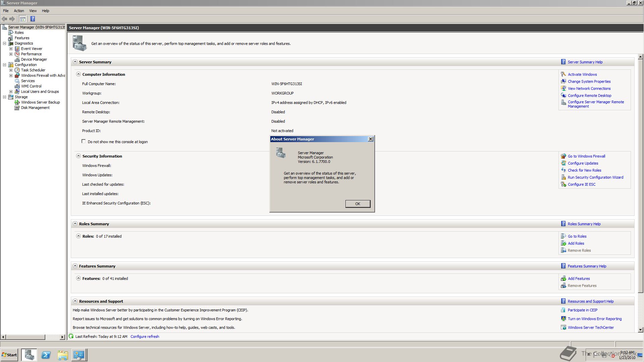The height and width of the screenshot is (362, 644).
Task: Click the Start button
Action: (9, 355)
